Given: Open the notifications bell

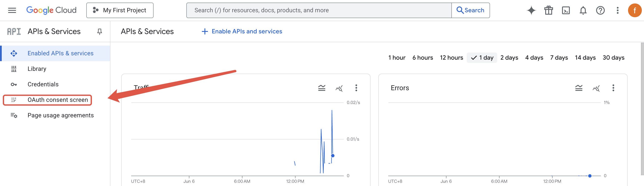Looking at the screenshot, I should [583, 10].
